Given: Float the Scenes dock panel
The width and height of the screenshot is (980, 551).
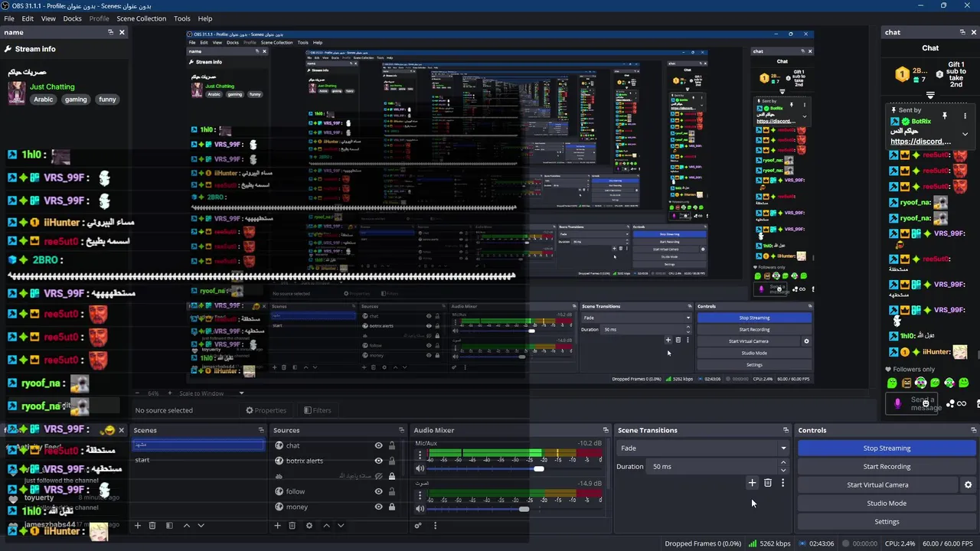Looking at the screenshot, I should [261, 430].
